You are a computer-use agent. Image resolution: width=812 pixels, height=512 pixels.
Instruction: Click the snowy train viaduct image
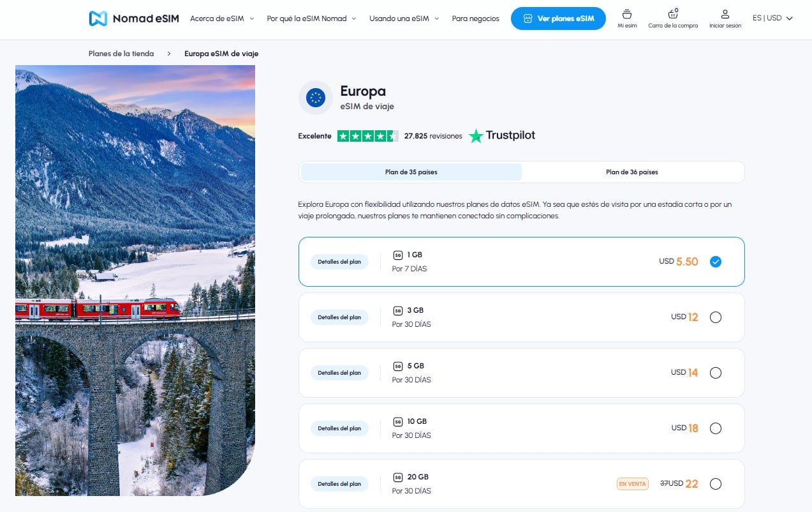[135, 281]
